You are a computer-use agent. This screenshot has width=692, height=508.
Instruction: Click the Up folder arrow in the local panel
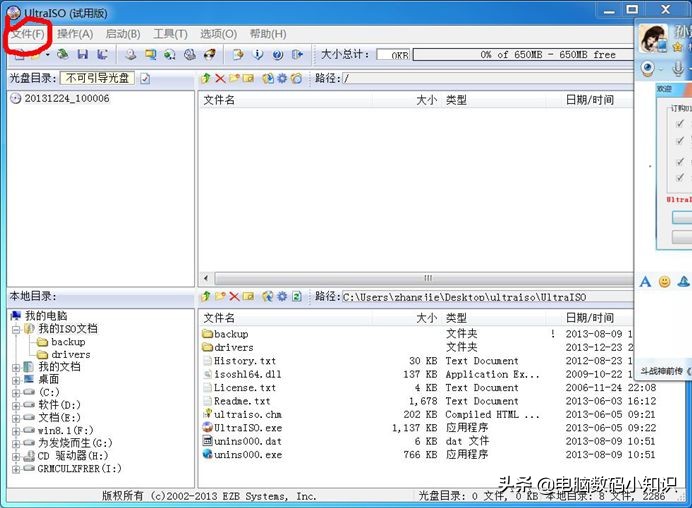(206, 297)
